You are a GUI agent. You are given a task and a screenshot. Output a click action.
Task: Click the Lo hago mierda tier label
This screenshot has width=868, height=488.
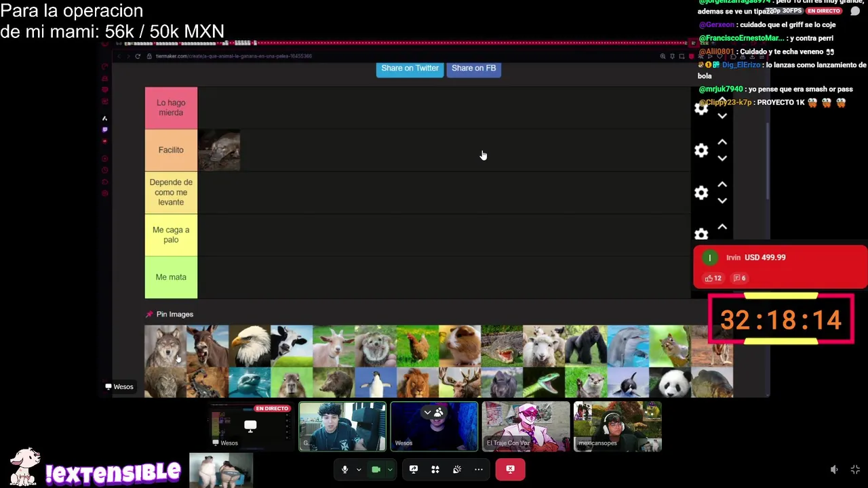(171, 108)
